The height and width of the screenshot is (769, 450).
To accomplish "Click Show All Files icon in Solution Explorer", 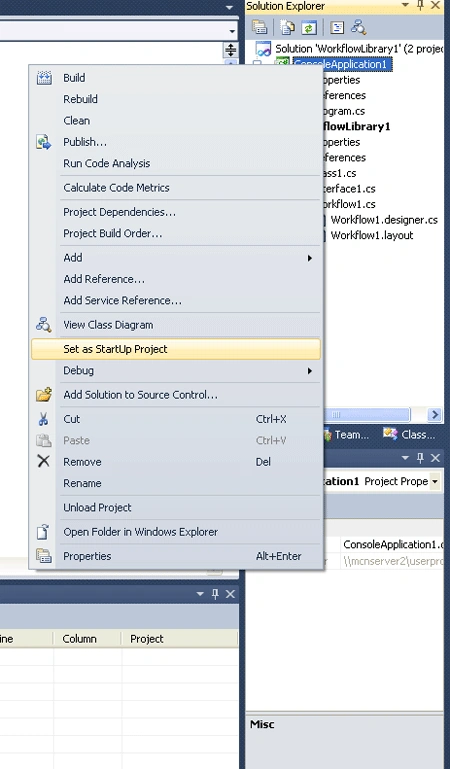I will tap(287, 27).
